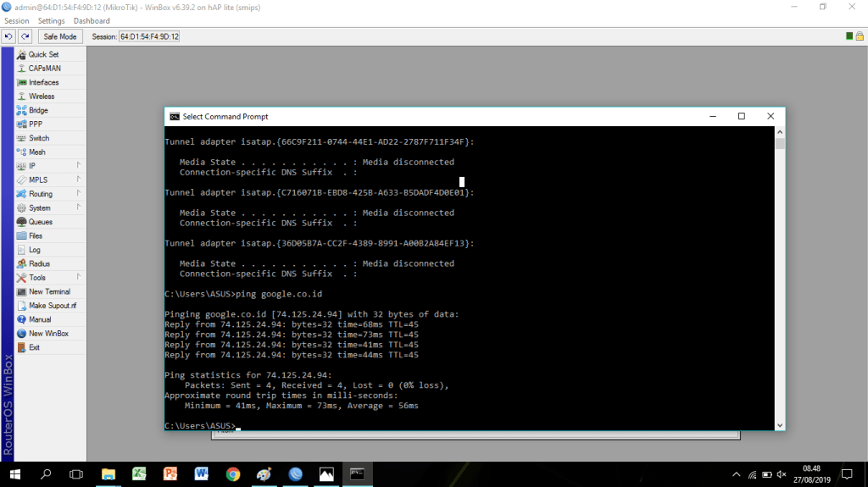868x487 pixels.
Task: Open the Interfaces list
Action: click(x=43, y=82)
